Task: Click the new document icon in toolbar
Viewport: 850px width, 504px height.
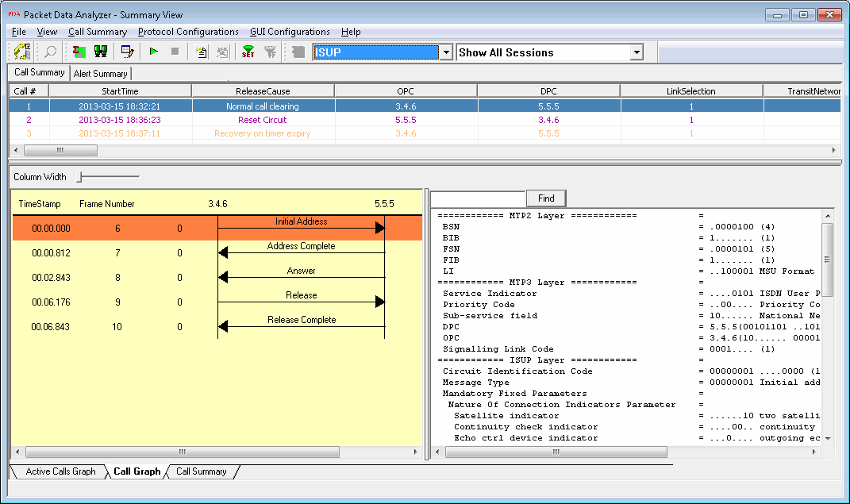Action: 201,52
